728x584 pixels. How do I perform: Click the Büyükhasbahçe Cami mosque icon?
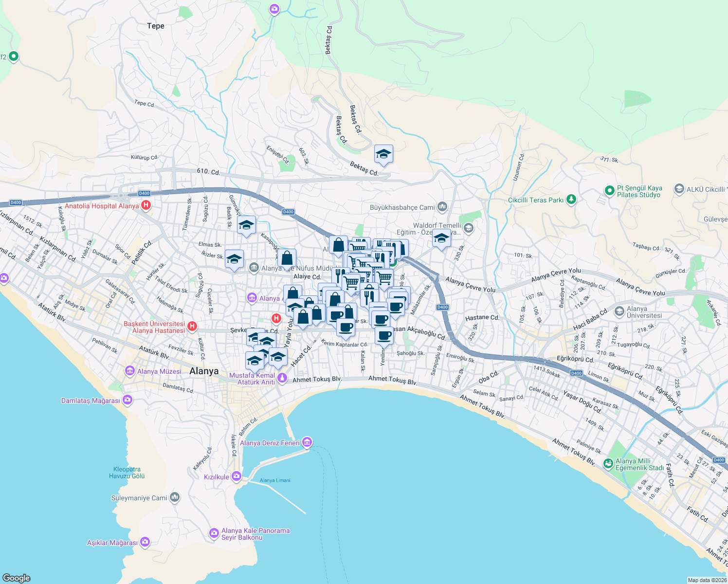(x=442, y=206)
